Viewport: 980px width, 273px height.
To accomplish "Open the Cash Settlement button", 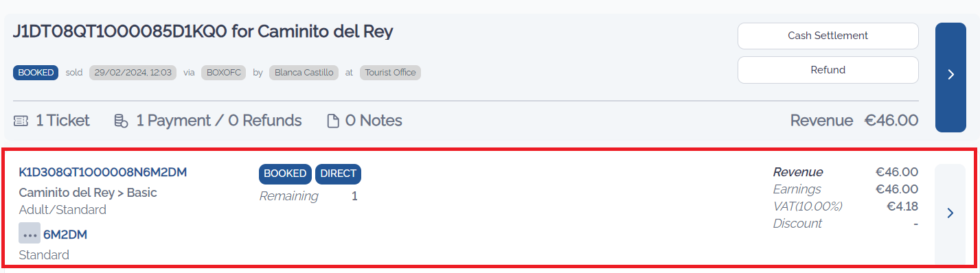I will 828,36.
